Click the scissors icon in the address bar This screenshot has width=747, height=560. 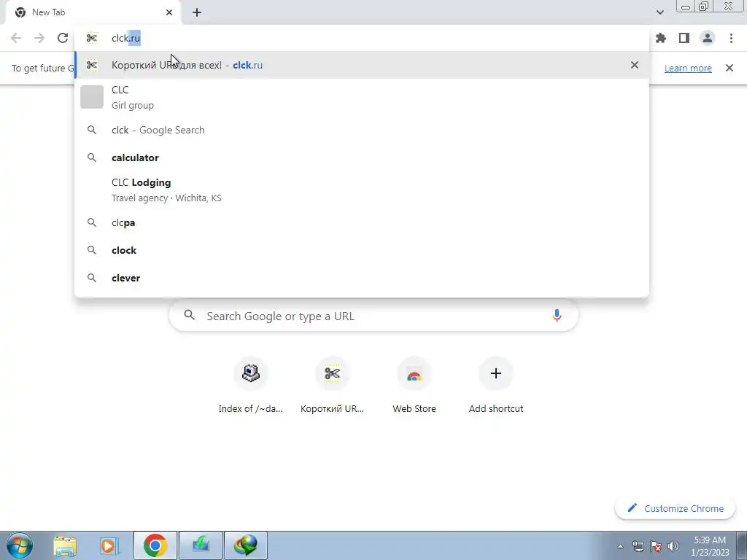(x=92, y=38)
